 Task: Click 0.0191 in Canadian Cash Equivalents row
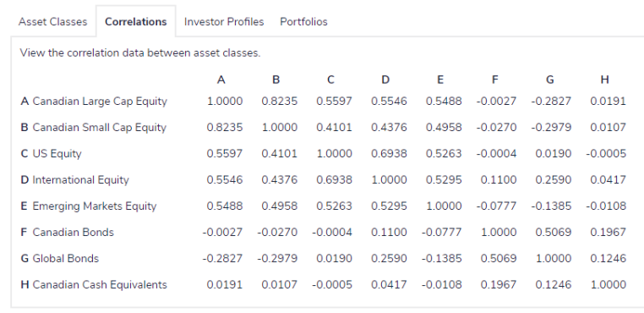pyautogui.click(x=225, y=284)
